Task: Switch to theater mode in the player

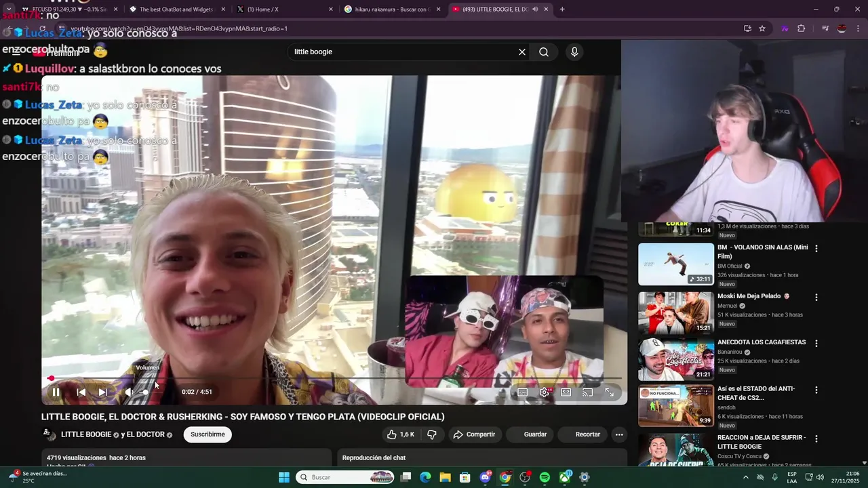Action: (566, 392)
